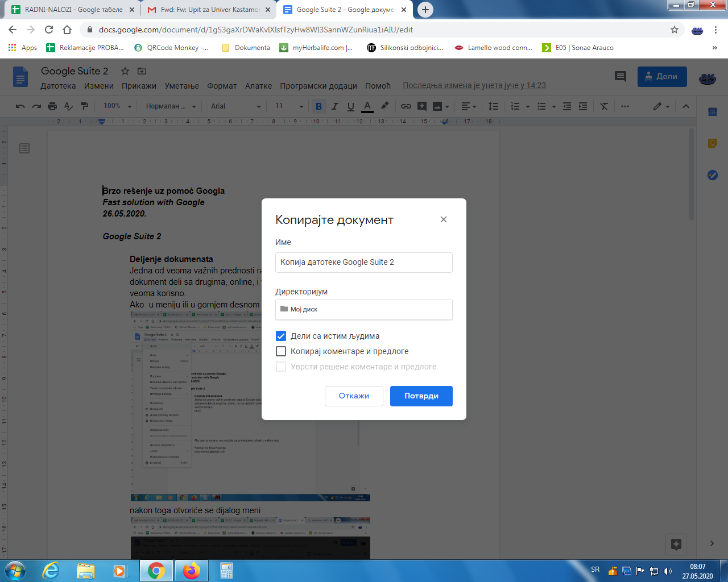Open the text alignment dropdown
The height and width of the screenshot is (582, 728).
point(469,106)
